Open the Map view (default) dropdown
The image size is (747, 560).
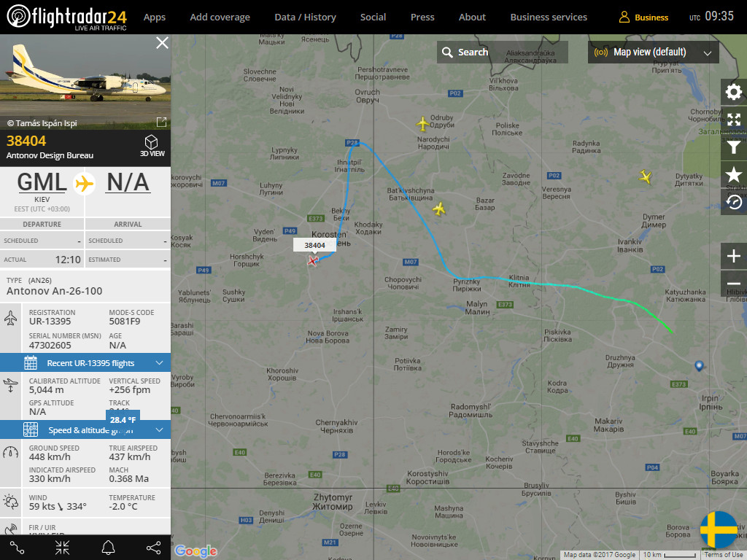coord(653,52)
